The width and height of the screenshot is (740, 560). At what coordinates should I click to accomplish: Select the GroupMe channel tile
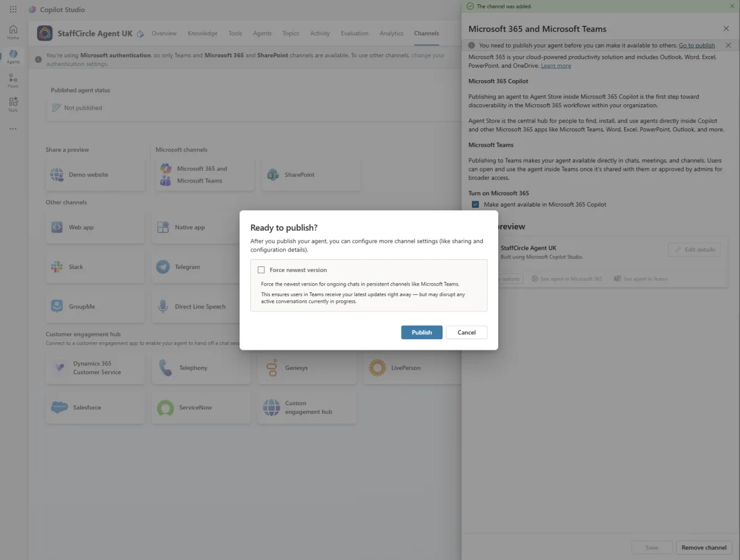point(95,307)
